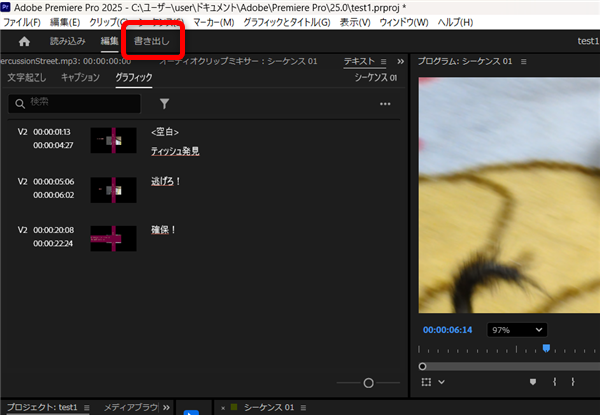Expand the overflow chevrons beside the Text panel
Viewport: 600px width, 415px height.
pos(400,61)
